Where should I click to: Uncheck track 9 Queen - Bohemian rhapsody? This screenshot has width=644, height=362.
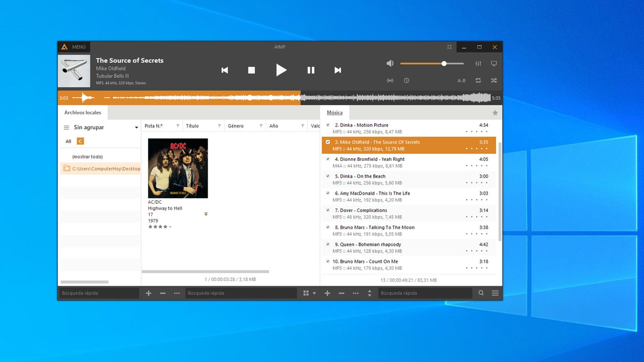coord(328,244)
